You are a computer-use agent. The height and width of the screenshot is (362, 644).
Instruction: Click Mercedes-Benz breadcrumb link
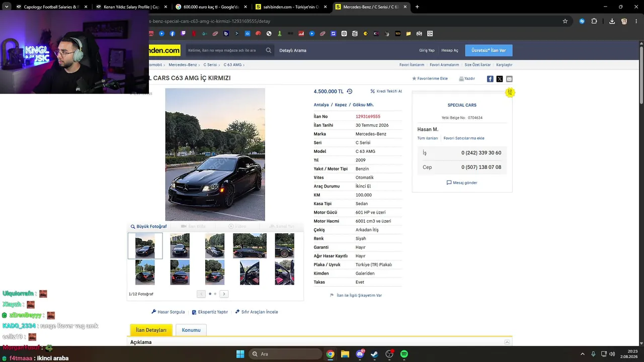(x=183, y=65)
